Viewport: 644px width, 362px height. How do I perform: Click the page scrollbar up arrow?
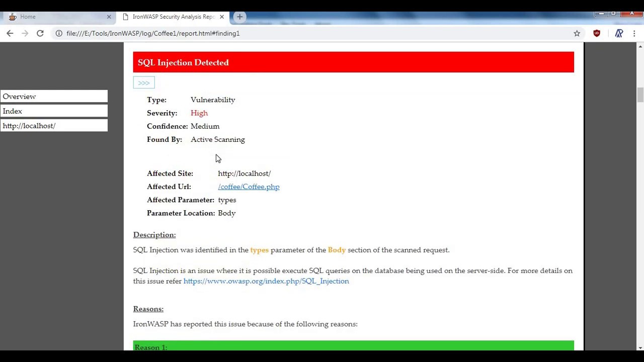coord(640,46)
